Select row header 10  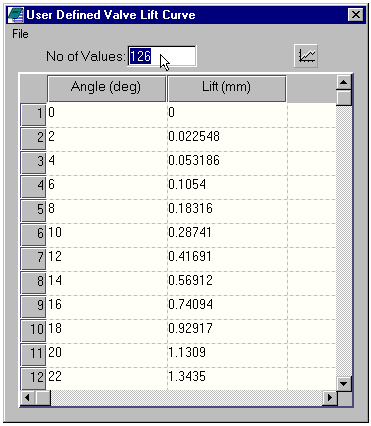(x=33, y=330)
